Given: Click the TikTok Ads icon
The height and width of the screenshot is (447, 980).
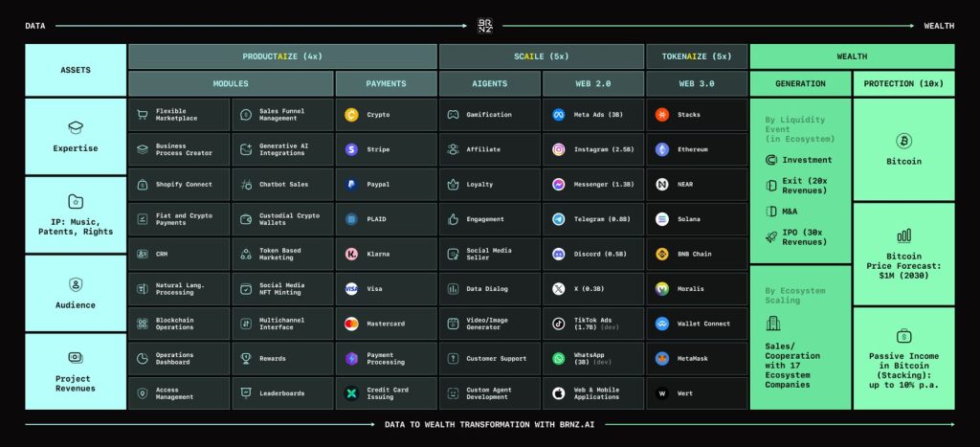Looking at the screenshot, I should point(559,324).
